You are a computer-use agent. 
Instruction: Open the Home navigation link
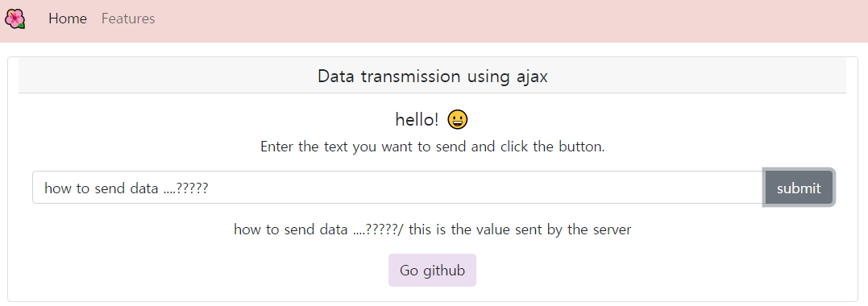(x=68, y=19)
